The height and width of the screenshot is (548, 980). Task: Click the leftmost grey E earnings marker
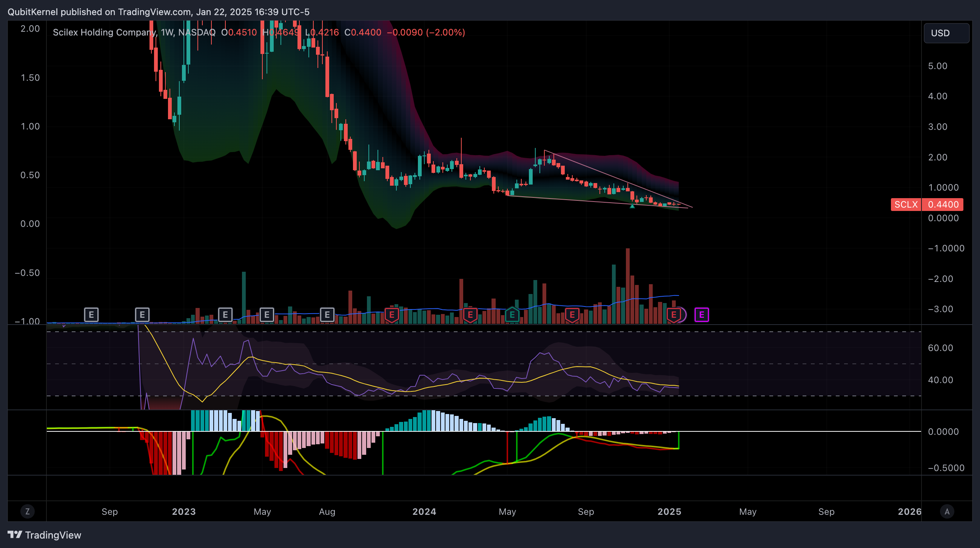point(91,315)
